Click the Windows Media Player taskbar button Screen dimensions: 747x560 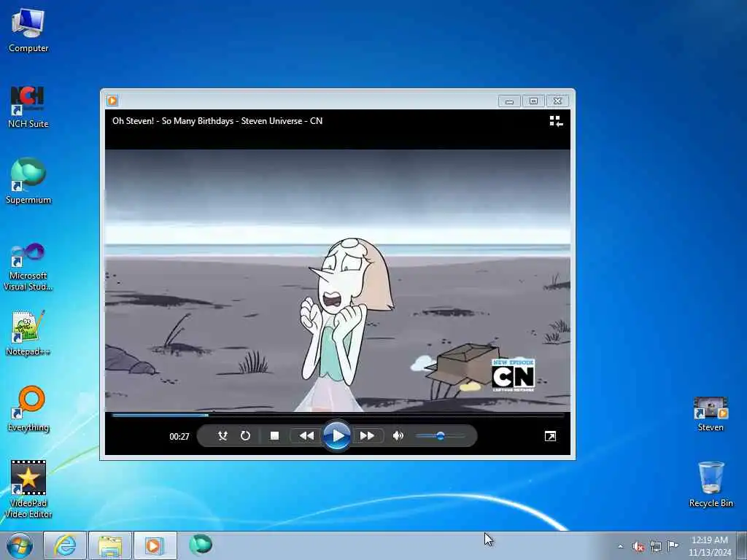pos(155,545)
